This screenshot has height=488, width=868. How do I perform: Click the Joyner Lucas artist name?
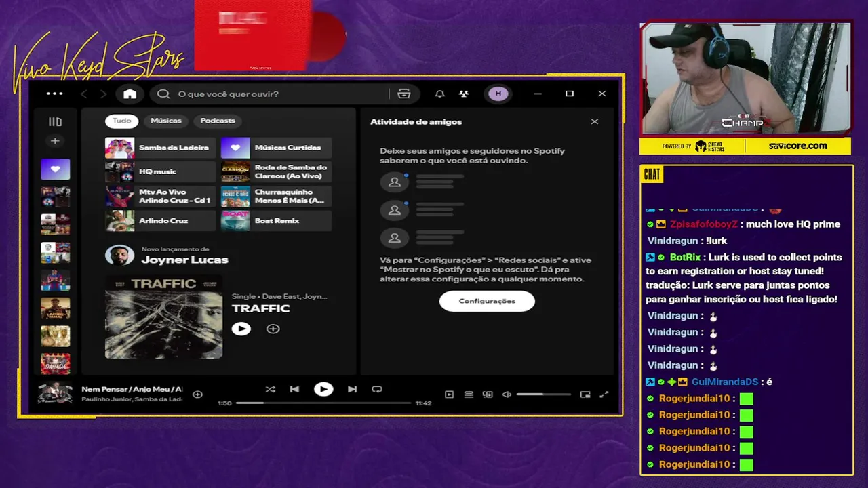tap(184, 260)
